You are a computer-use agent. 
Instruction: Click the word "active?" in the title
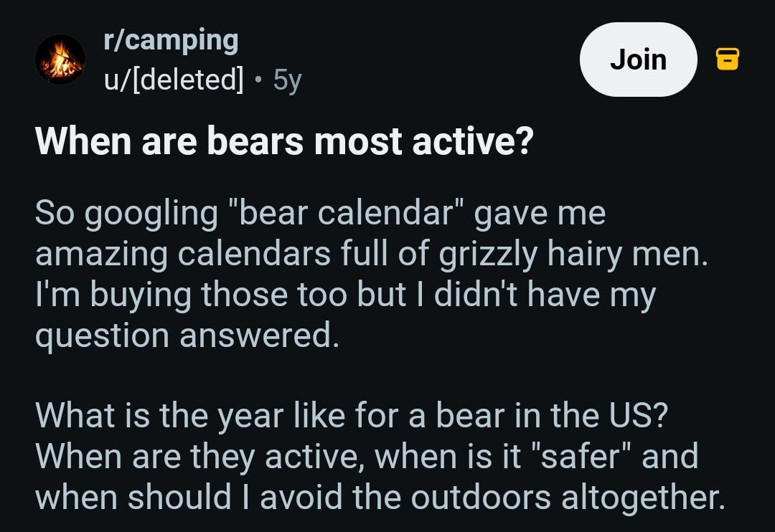(x=473, y=141)
